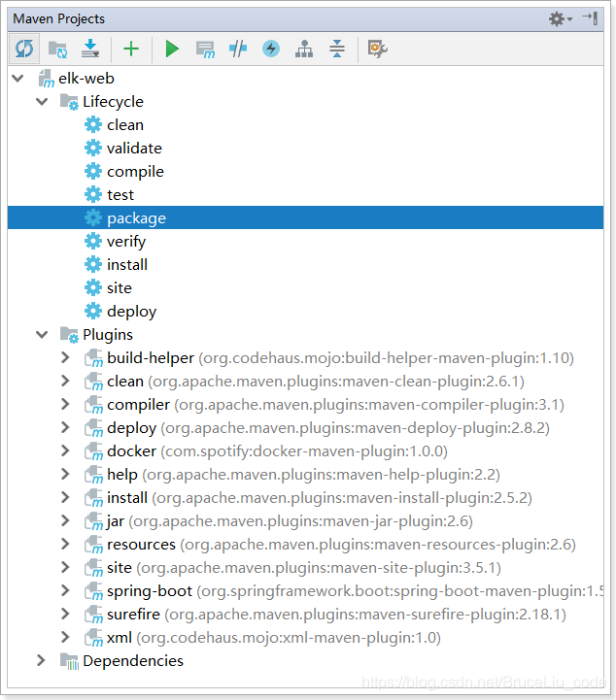Expand the site plugin node

tap(65, 567)
